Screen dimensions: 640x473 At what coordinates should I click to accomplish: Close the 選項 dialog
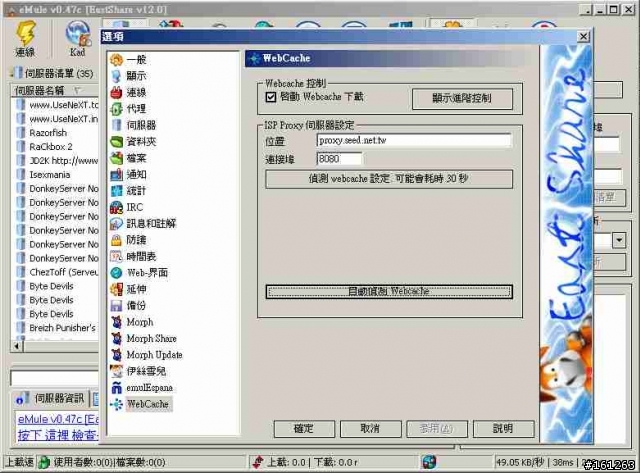(584, 37)
